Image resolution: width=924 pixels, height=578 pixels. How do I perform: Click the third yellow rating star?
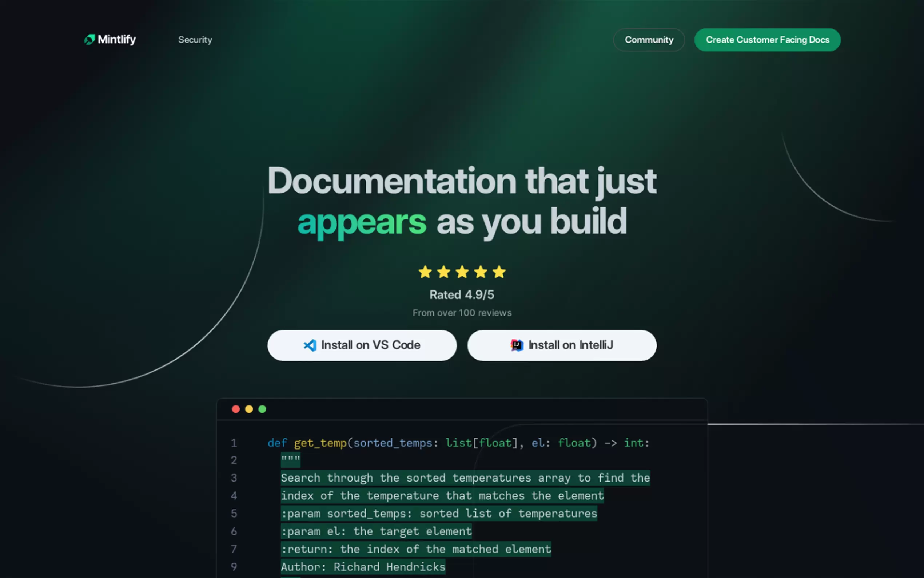(462, 272)
